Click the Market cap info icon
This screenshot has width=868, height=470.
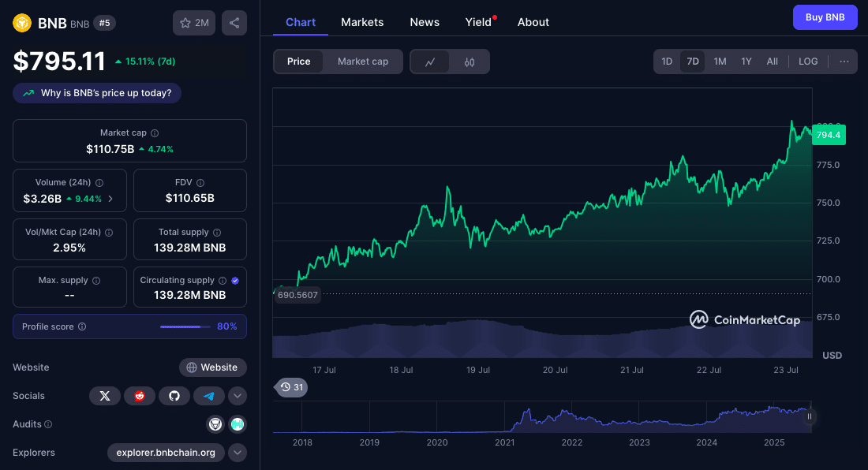click(x=155, y=133)
